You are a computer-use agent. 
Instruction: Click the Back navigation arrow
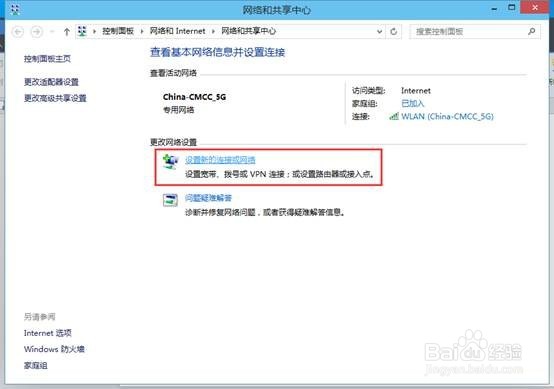tap(18, 32)
